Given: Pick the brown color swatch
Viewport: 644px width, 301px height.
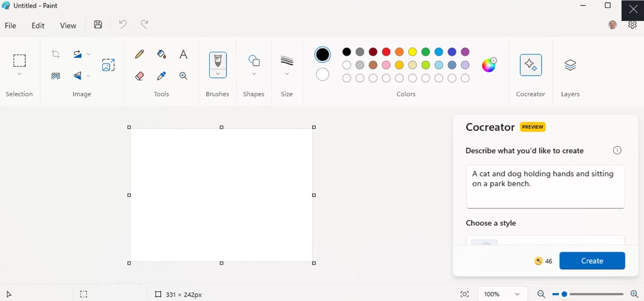Looking at the screenshot, I should coord(373,65).
